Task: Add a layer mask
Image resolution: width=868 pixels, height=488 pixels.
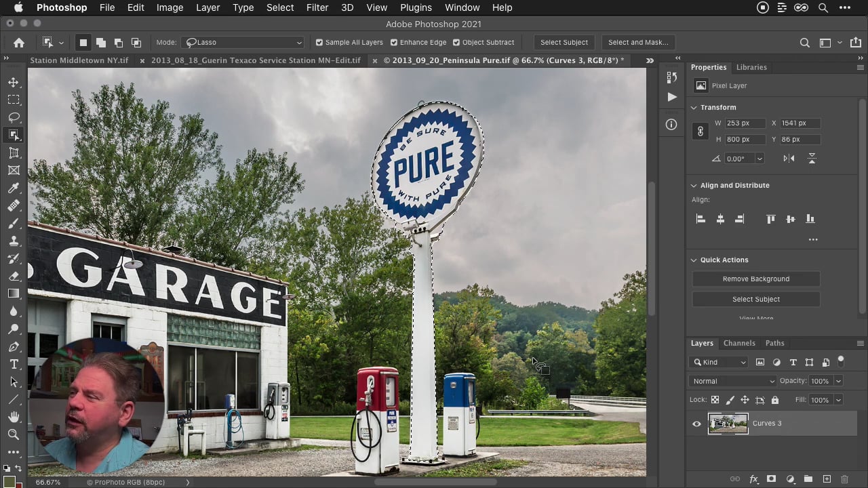Action: point(771,479)
